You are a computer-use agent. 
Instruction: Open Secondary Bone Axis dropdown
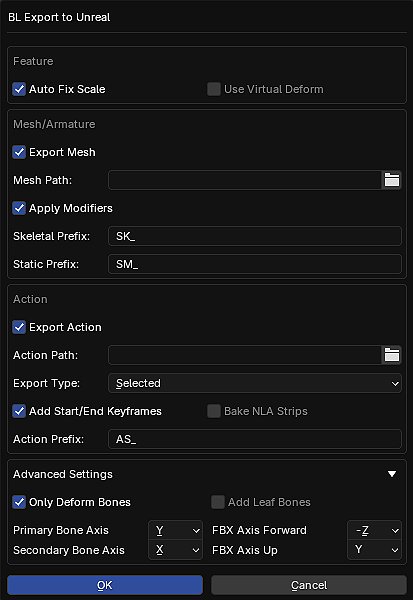pos(175,550)
